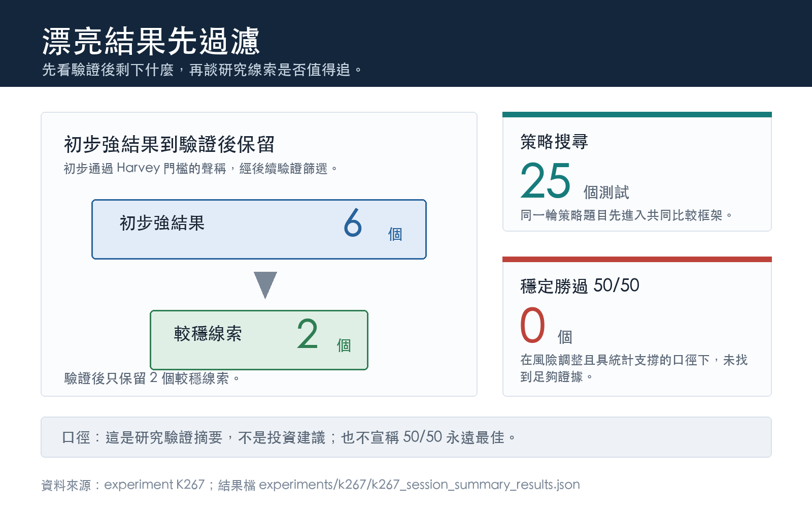This screenshot has width=812, height=508.
Task: Click the heading 初步強結果到驗證後保留
Action: 169,144
